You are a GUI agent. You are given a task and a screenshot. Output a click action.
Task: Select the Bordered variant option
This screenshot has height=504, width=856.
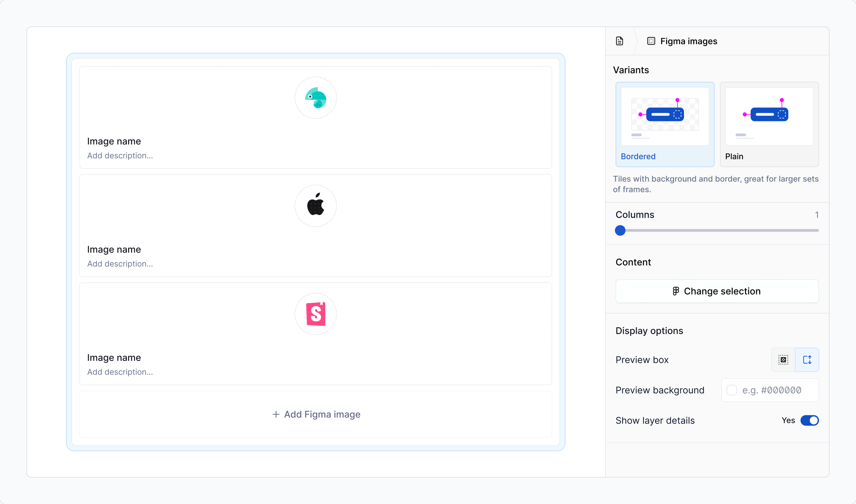(x=665, y=124)
